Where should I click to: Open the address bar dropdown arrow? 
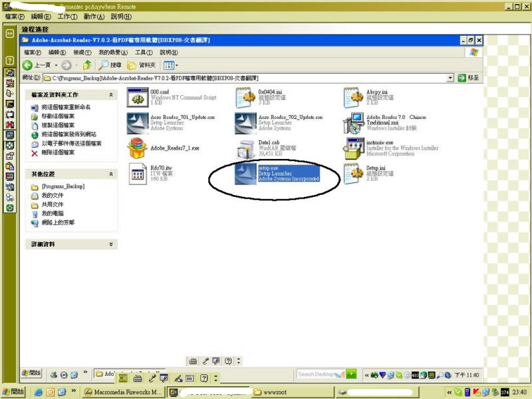451,78
